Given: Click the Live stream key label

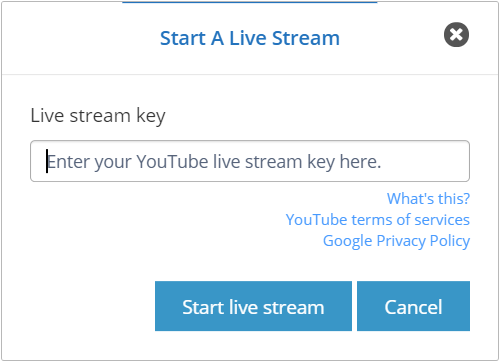Looking at the screenshot, I should click(x=98, y=116).
